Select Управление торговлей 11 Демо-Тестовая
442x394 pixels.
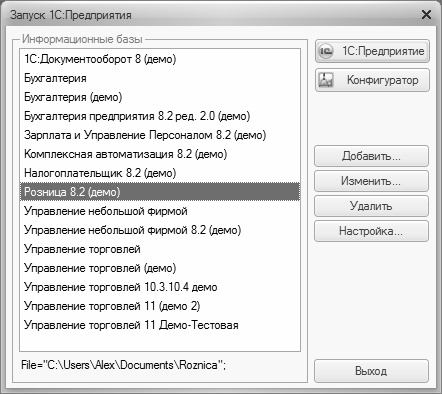[x=160, y=325]
